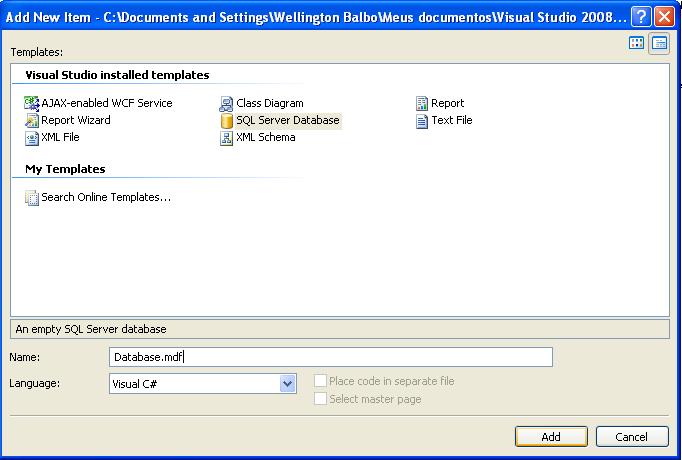Choose the XML Schema template icon

pos(227,138)
